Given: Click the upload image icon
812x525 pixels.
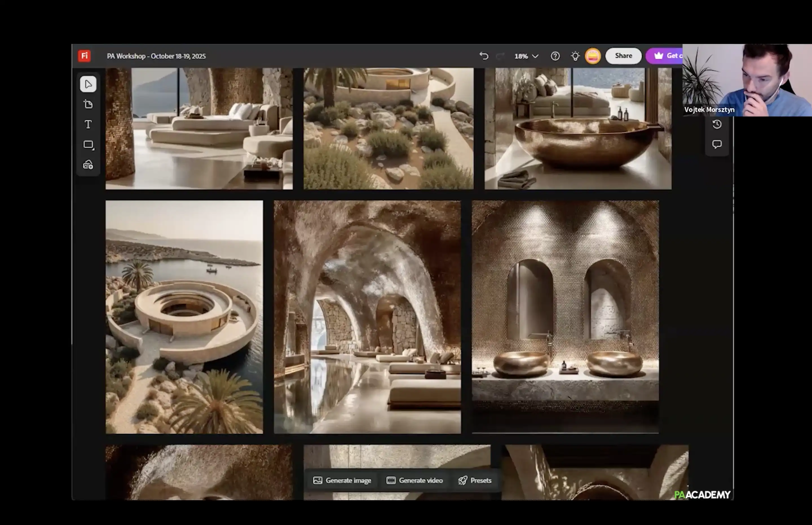Looking at the screenshot, I should point(88,165).
